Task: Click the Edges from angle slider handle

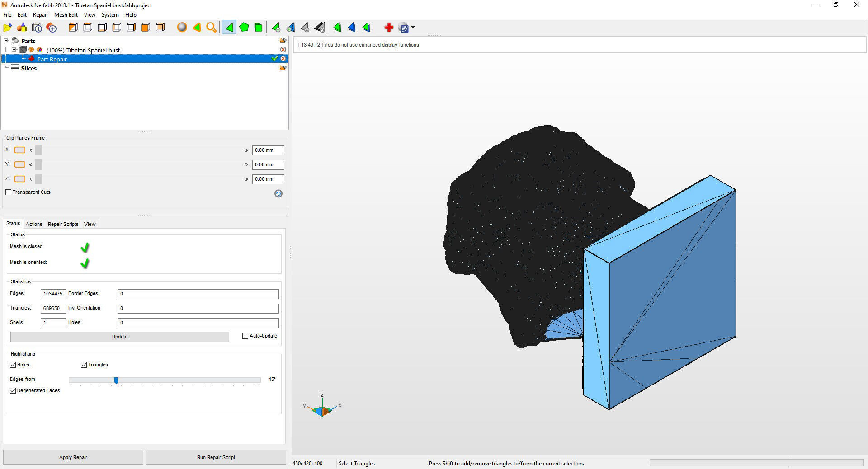Action: tap(116, 380)
